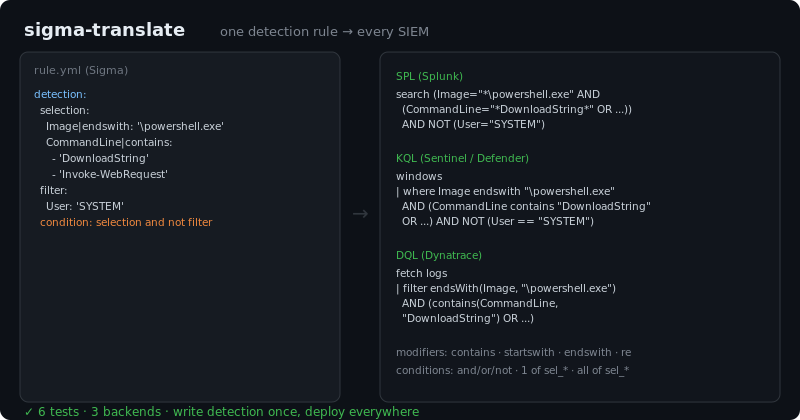Image resolution: width=800 pixels, height=420 pixels.
Task: Click the conditions summary line
Action: pyautogui.click(x=512, y=370)
